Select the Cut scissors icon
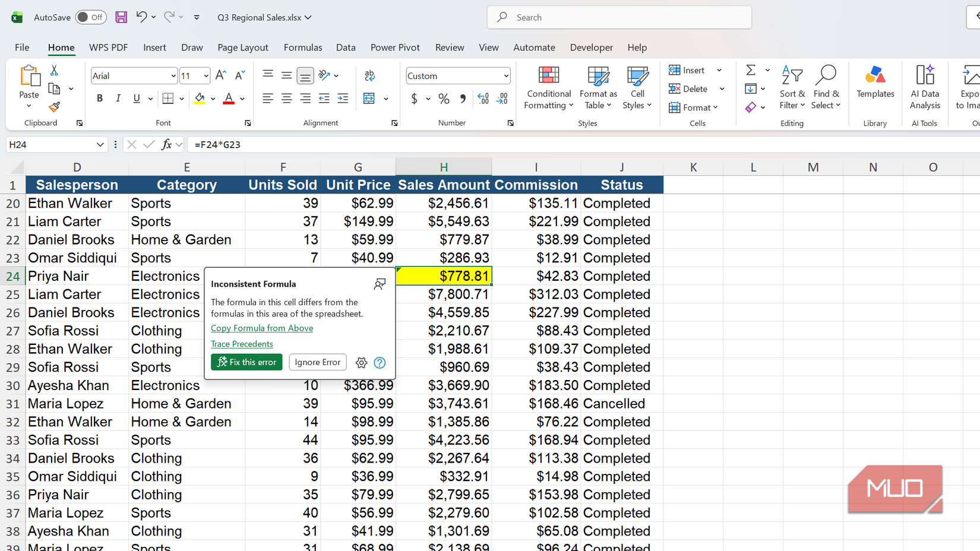Screen dimensions: 980x551 click(54, 71)
